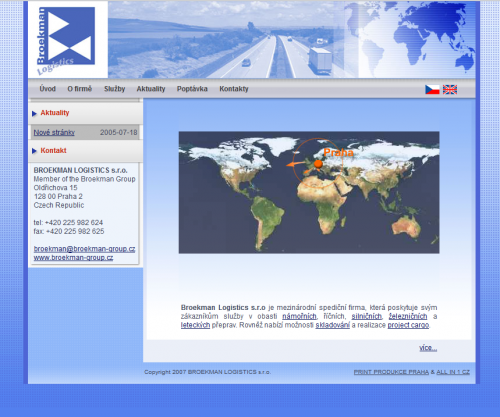
Task: Open the O firmě menu item
Action: coord(79,89)
